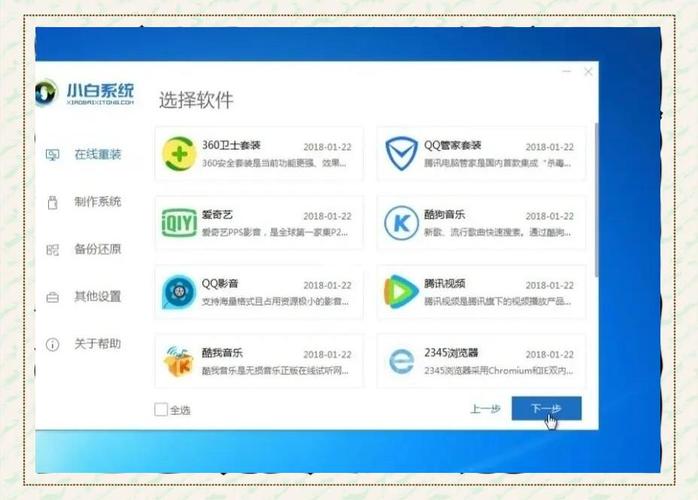Click the 酷狗音乐 K icon
698x500 pixels.
click(401, 223)
